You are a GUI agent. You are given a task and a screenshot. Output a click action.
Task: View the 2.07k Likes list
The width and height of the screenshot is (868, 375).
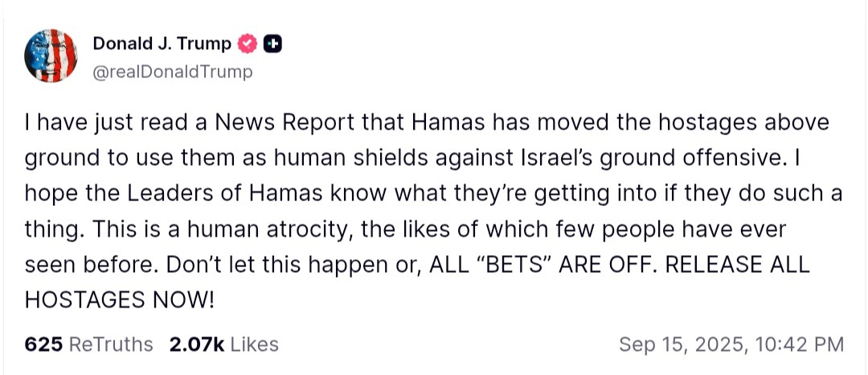[223, 344]
